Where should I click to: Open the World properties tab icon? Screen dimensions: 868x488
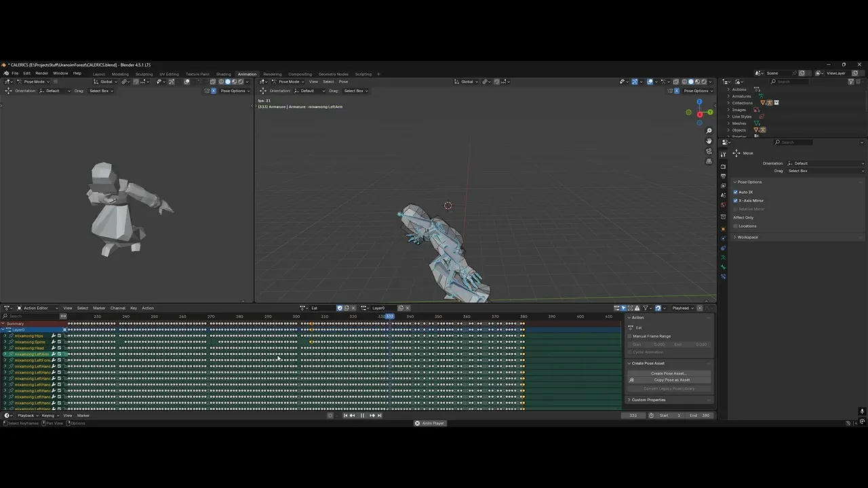(723, 204)
